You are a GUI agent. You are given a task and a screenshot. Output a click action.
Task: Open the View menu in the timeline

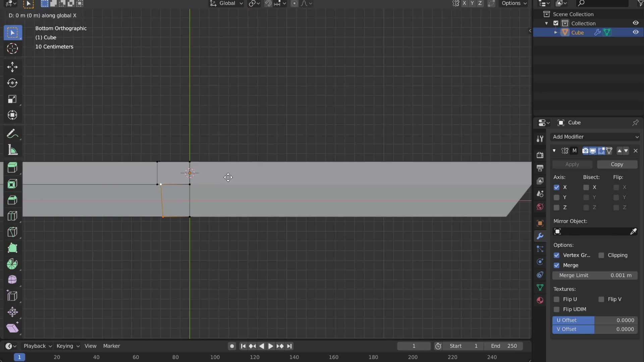[x=90, y=346]
